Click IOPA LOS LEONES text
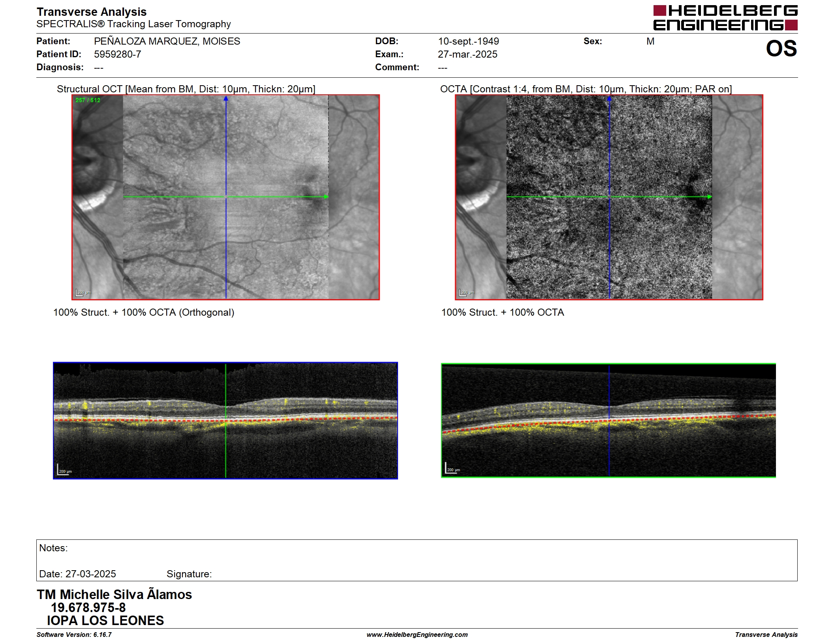The image size is (834, 644). (105, 620)
